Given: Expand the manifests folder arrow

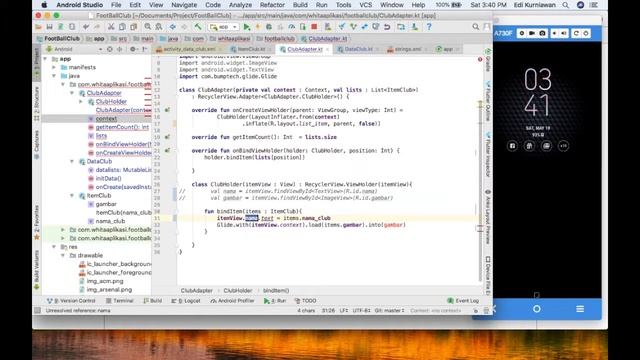Looking at the screenshot, I should point(54,67).
